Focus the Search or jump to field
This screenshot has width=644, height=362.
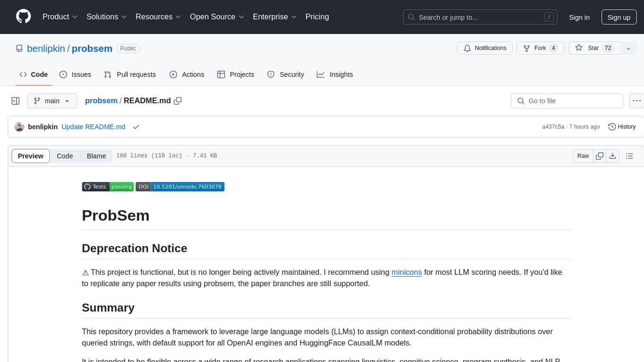[481, 17]
